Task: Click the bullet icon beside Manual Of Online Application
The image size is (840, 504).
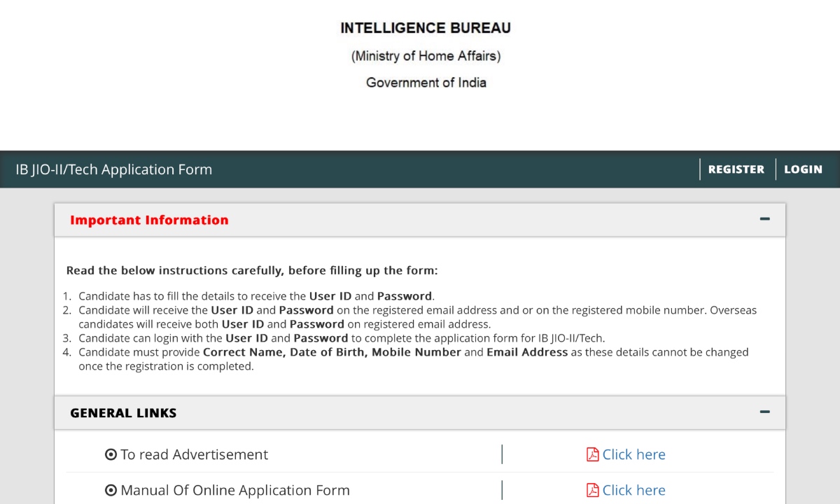Action: point(111,491)
